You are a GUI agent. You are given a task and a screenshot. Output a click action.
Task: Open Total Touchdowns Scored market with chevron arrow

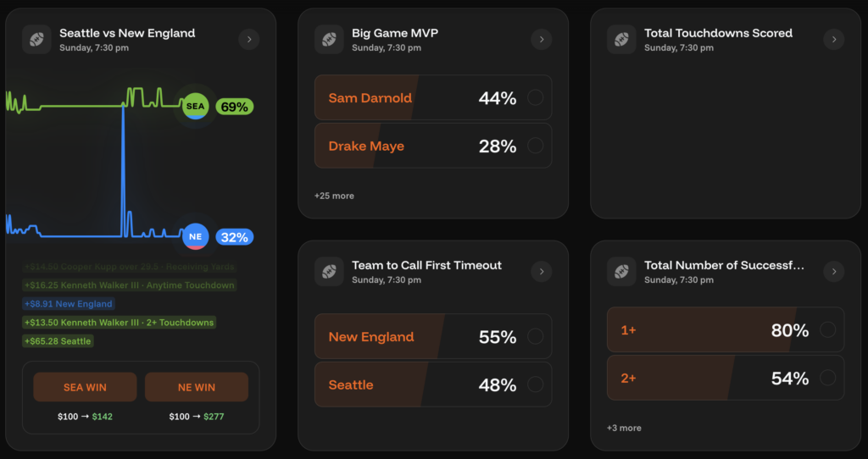pos(834,39)
